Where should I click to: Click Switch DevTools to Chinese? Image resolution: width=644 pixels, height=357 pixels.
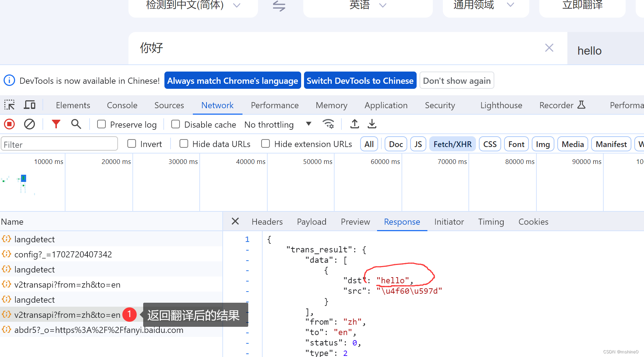pos(360,80)
